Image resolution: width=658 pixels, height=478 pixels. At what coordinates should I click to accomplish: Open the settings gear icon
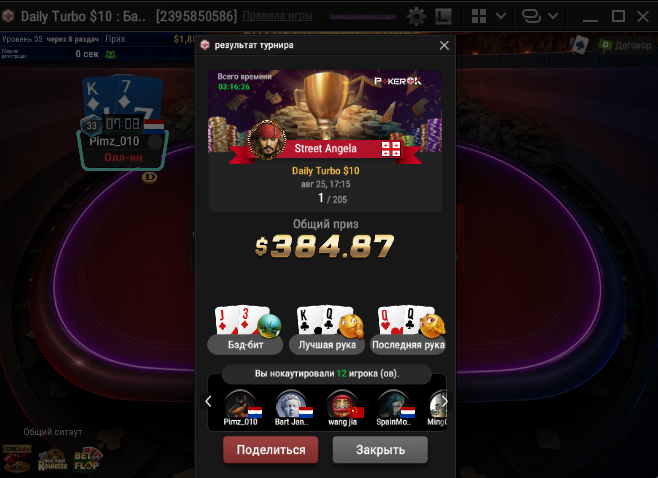coord(416,17)
